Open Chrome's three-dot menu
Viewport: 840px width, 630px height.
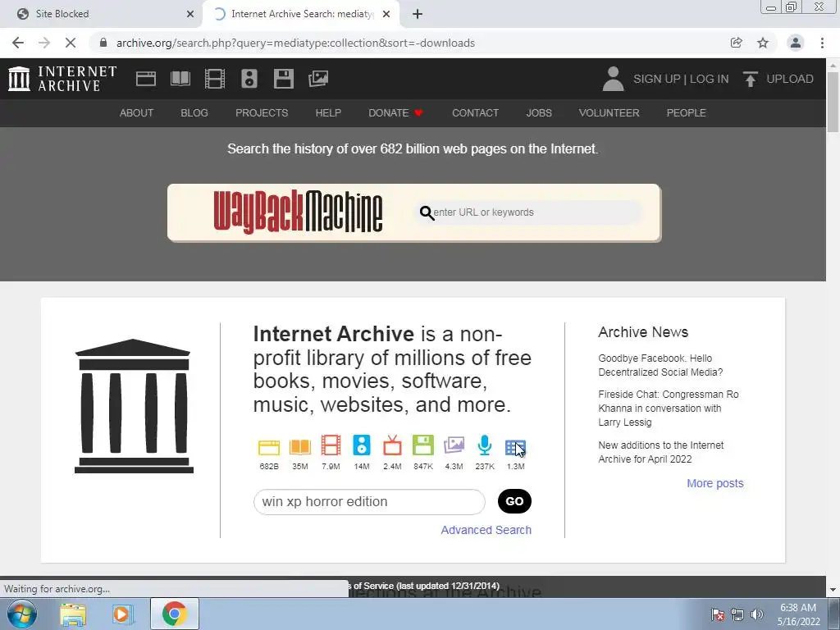click(x=822, y=43)
